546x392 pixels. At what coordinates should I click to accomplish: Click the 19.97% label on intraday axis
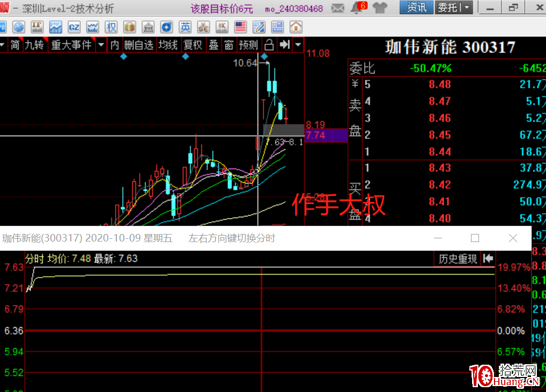pyautogui.click(x=514, y=267)
